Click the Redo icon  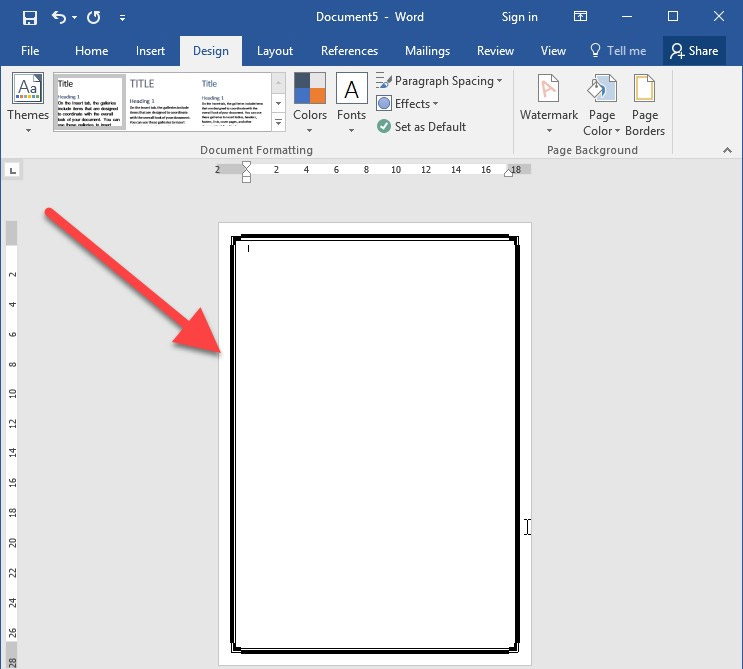[94, 17]
